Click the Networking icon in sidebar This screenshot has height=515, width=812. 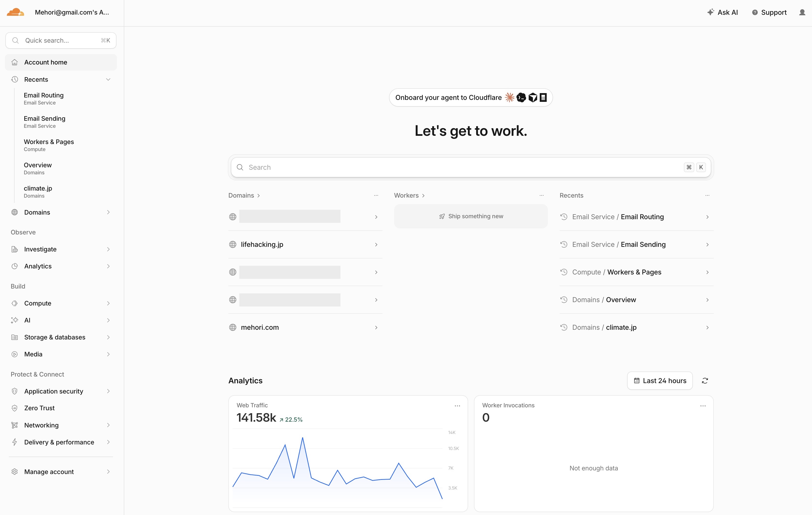point(15,425)
